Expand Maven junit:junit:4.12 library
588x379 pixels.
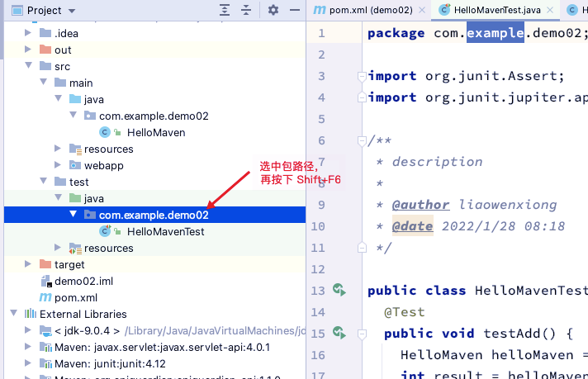tap(28, 362)
